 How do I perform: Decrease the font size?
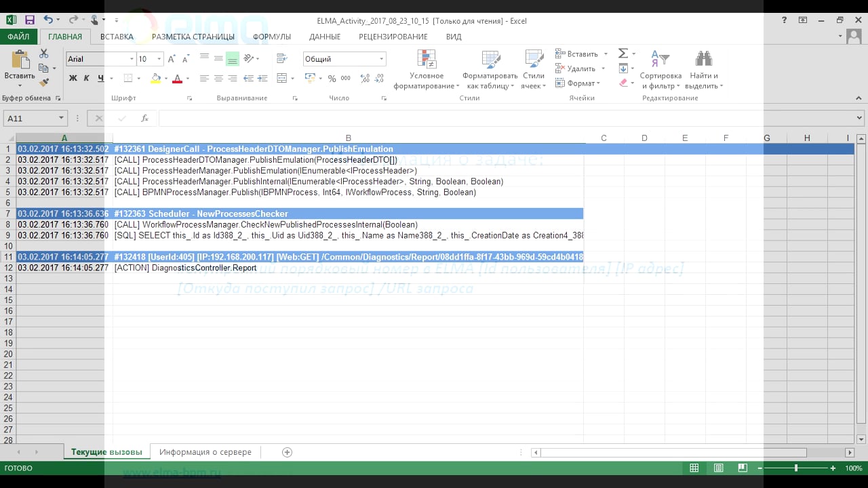coord(185,59)
